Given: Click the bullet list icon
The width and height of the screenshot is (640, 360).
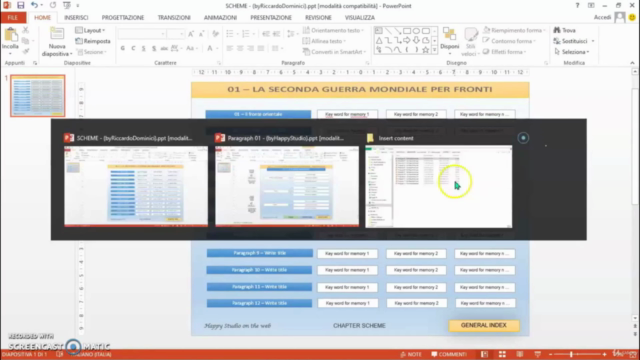Looking at the screenshot, I should [230, 33].
